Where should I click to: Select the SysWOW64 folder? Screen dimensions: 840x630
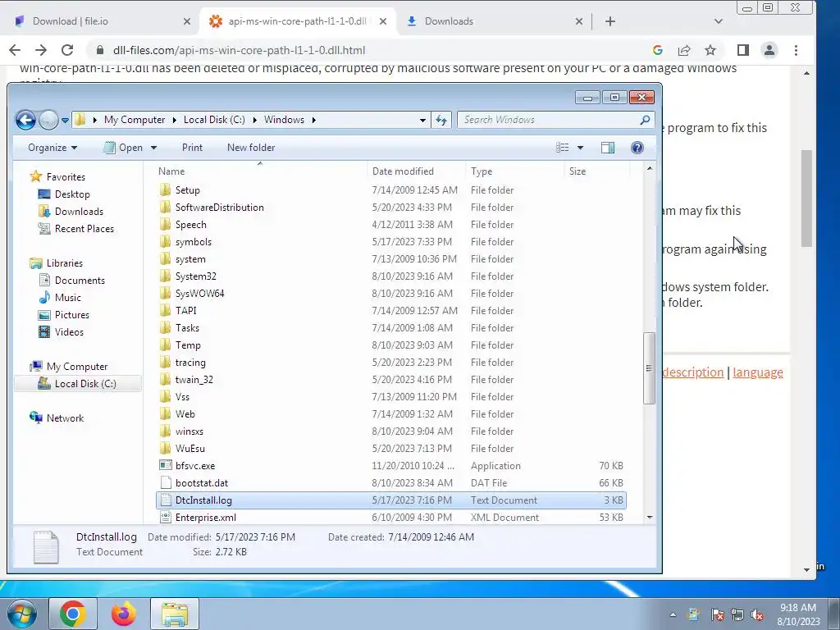pyautogui.click(x=199, y=294)
